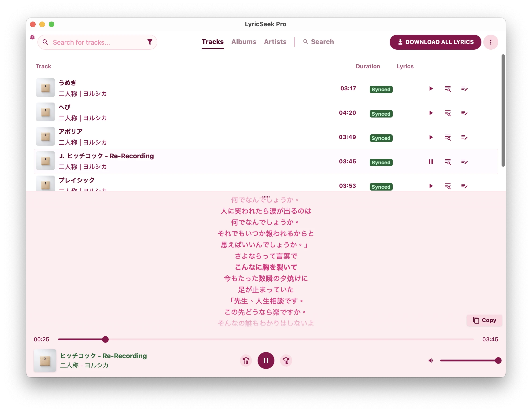Play the うめき track
Viewport: 532px width, 412px height.
click(x=431, y=89)
